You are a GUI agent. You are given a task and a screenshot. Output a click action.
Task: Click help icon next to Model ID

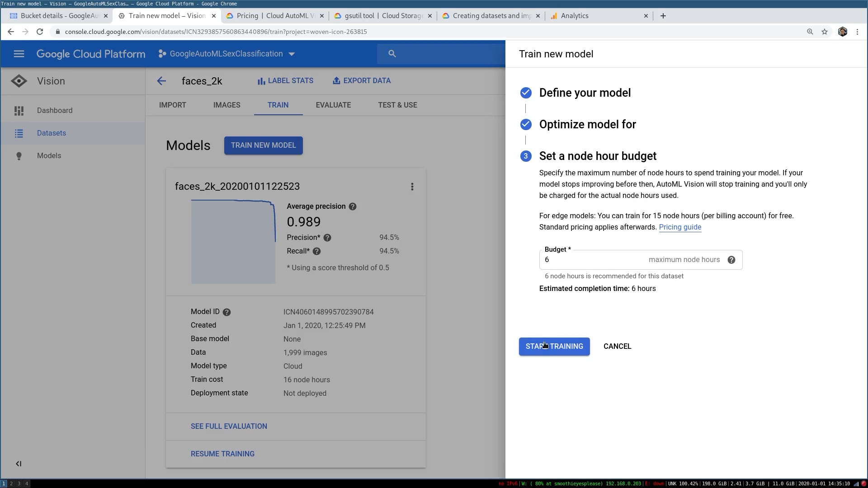click(226, 312)
